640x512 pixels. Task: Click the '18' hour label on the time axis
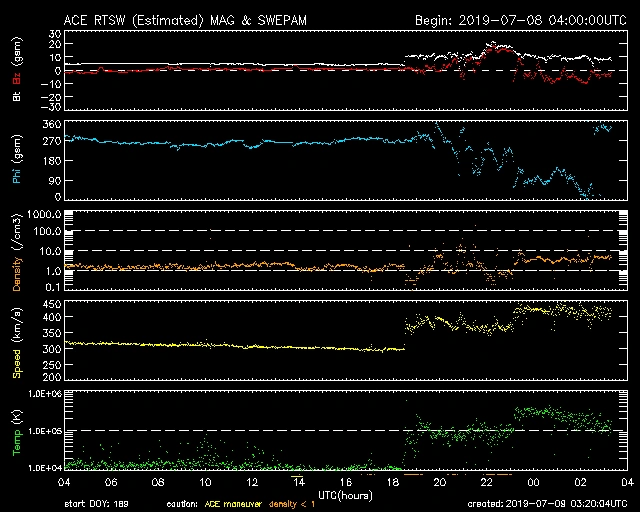coord(393,482)
